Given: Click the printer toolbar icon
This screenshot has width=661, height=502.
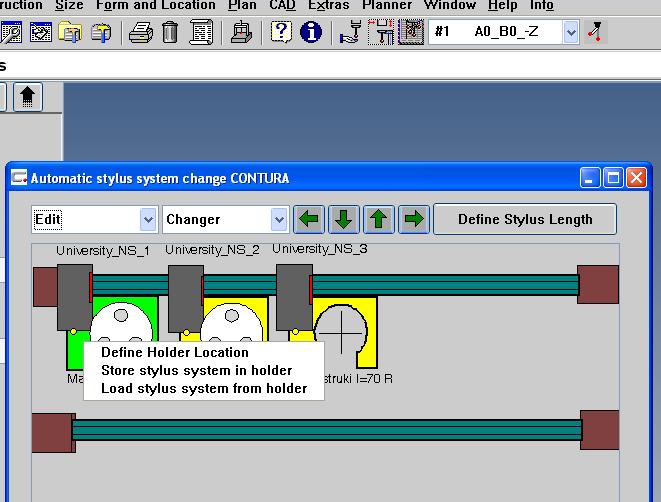Looking at the screenshot, I should [x=141, y=32].
